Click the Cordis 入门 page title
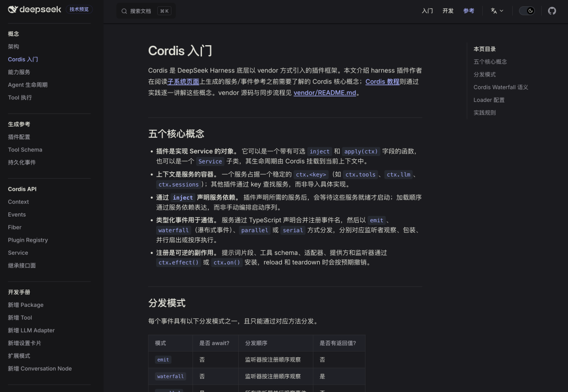 tap(180, 50)
